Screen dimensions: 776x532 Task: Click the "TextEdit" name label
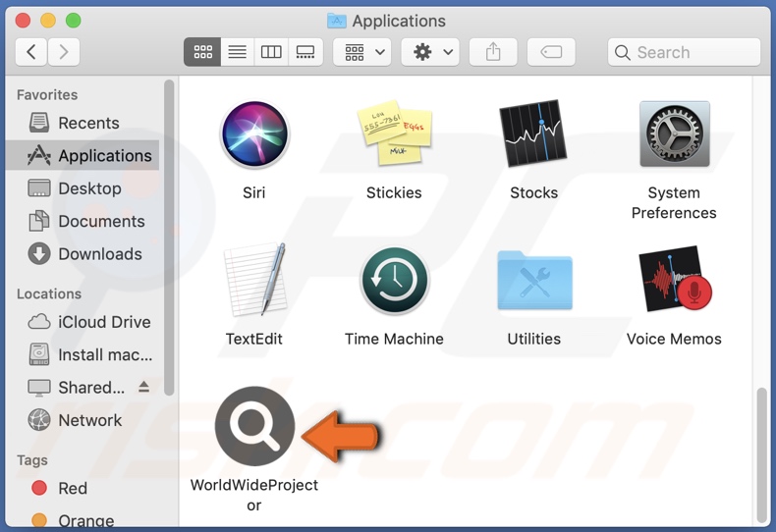tap(254, 339)
